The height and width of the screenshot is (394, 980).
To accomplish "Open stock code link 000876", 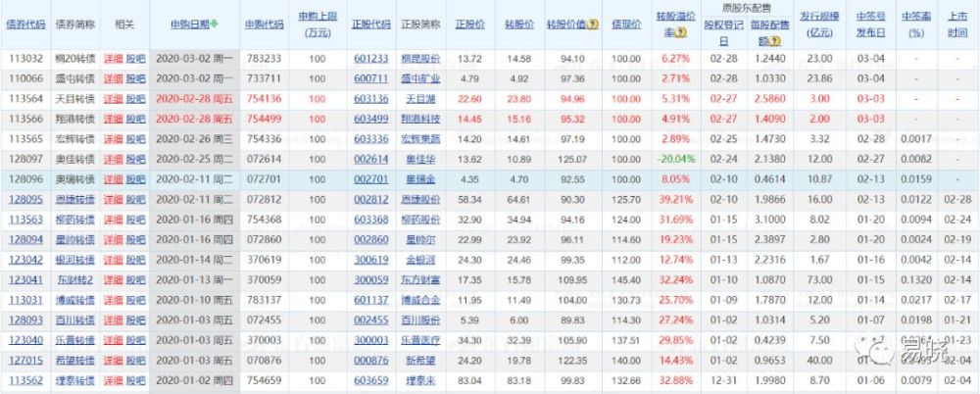I will click(x=371, y=361).
